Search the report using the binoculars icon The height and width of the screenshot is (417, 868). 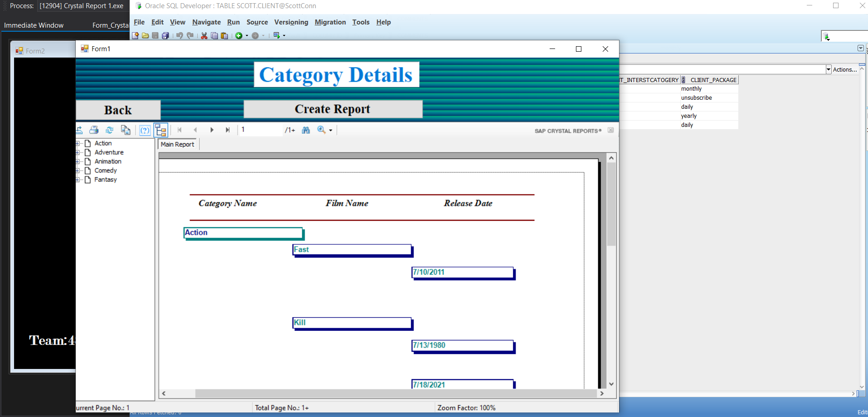click(306, 130)
